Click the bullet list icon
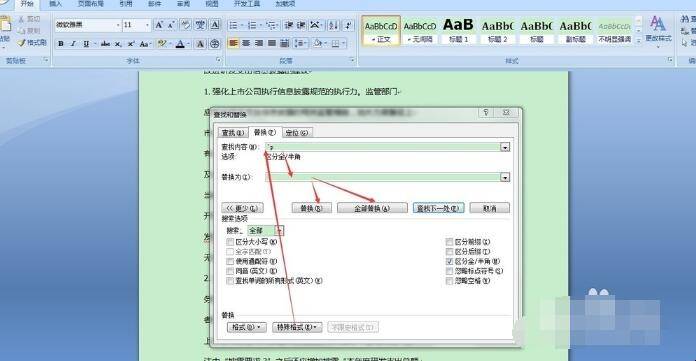Image resolution: width=696 pixels, height=361 pixels. pos(233,25)
